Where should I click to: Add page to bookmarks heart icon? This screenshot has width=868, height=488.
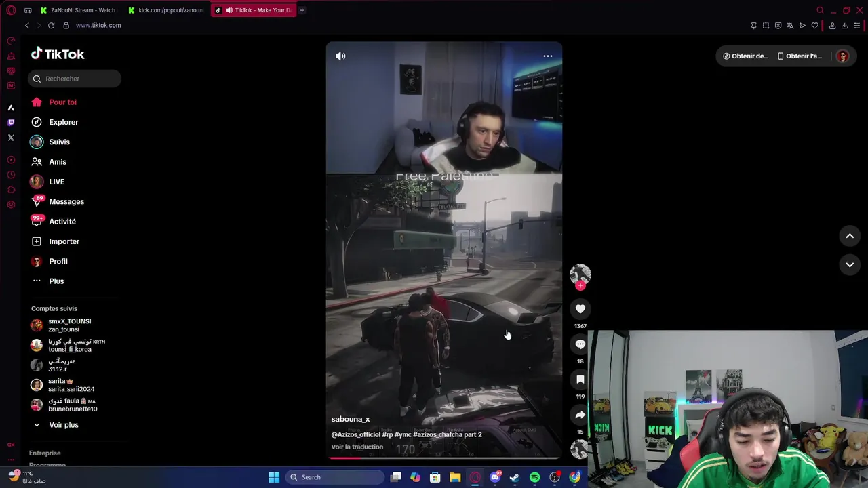814,26
